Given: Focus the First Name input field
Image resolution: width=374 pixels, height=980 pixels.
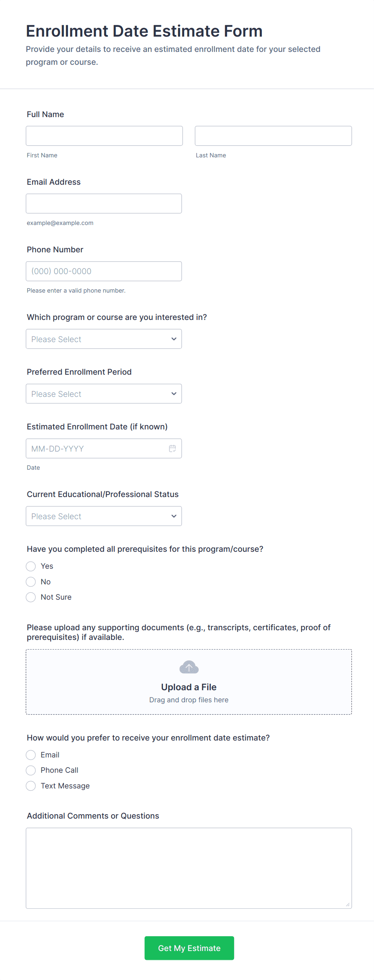Looking at the screenshot, I should [x=104, y=136].
